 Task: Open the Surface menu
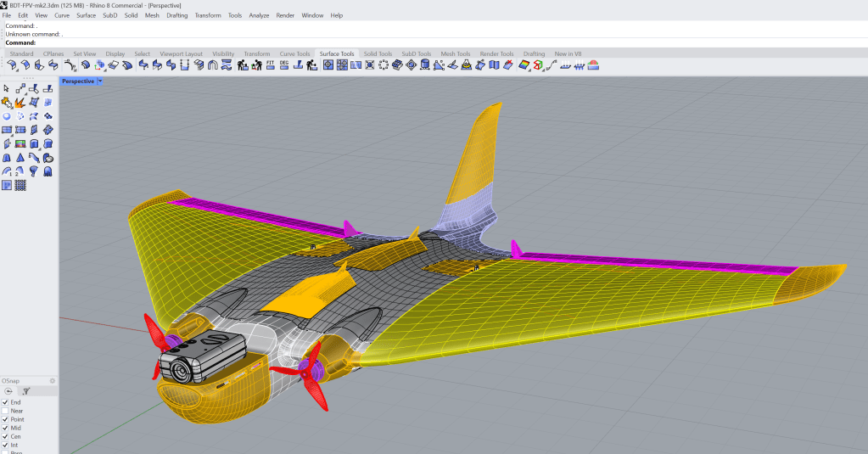coord(86,15)
